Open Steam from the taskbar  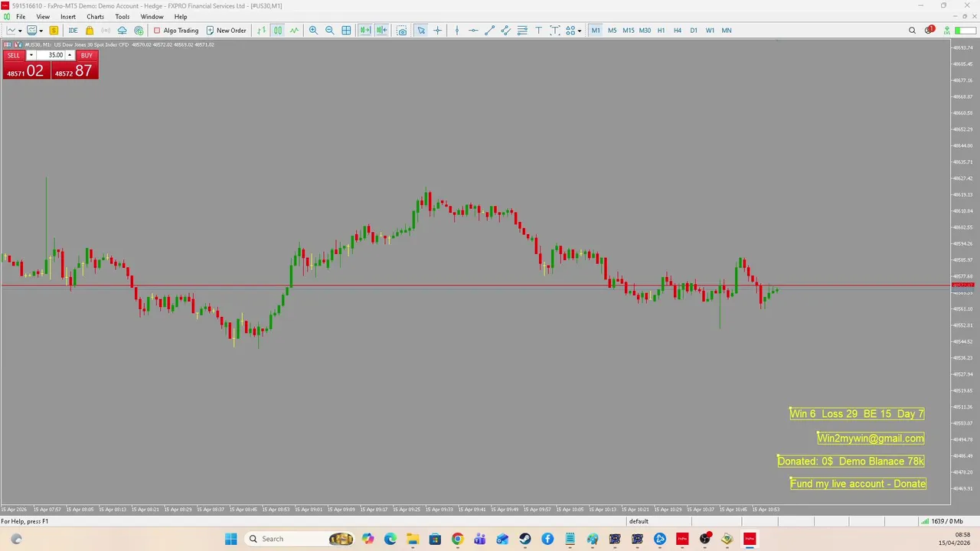(524, 539)
